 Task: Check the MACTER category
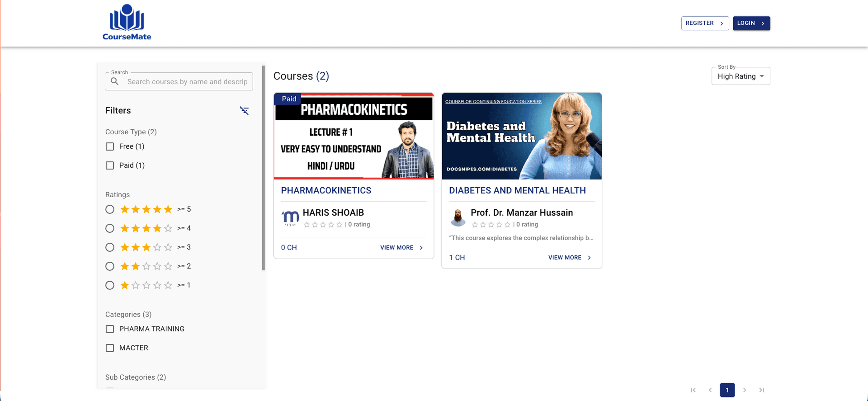point(110,348)
